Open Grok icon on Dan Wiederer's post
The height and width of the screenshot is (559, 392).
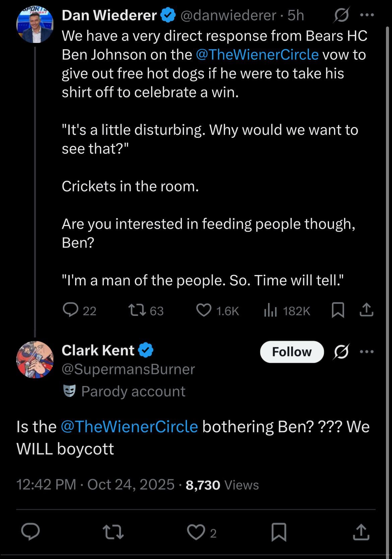[x=341, y=15]
